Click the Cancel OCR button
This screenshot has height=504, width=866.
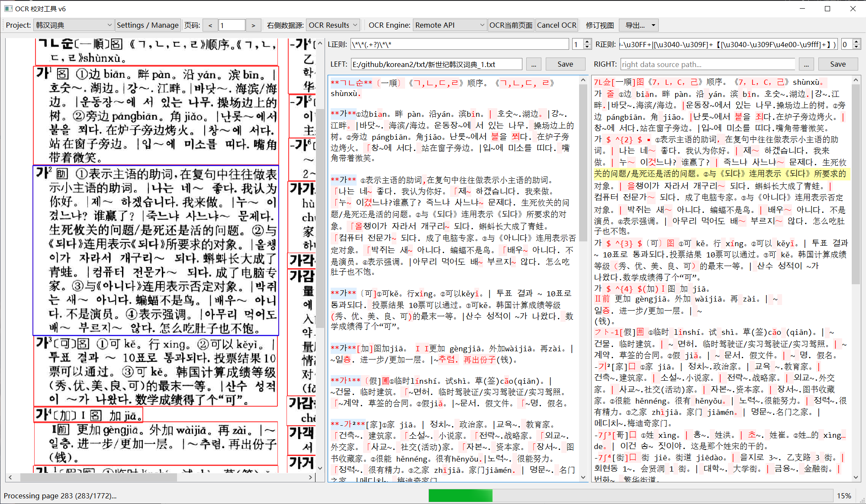tap(557, 25)
